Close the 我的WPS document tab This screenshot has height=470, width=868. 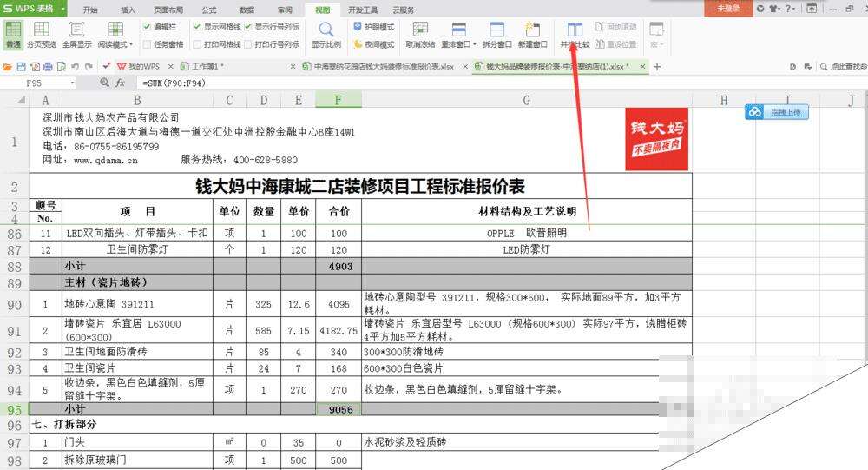pos(170,66)
